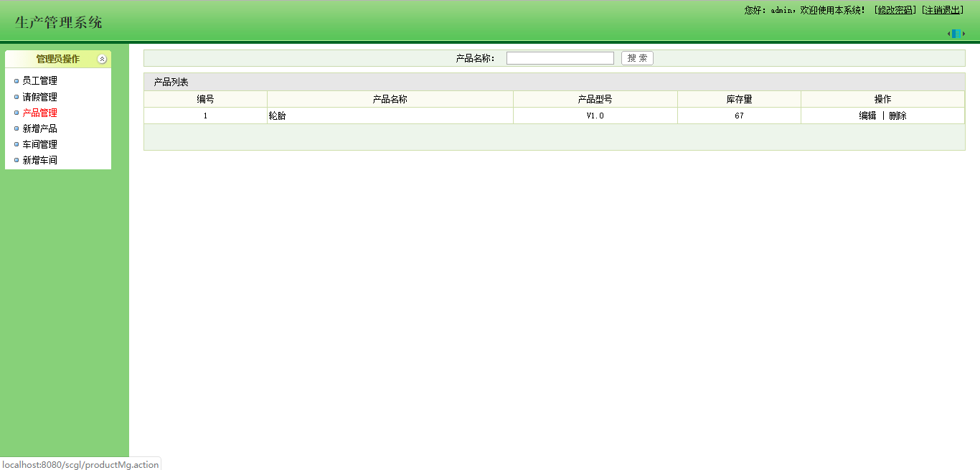Click bullet icon beside 新增车间
Screen dimensions: 980x470
click(x=17, y=160)
